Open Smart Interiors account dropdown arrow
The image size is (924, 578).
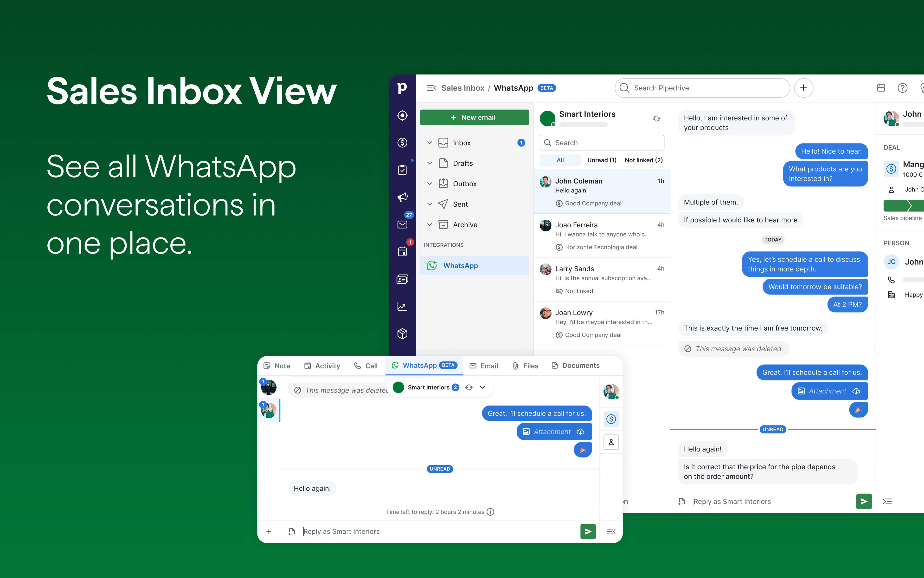point(483,387)
